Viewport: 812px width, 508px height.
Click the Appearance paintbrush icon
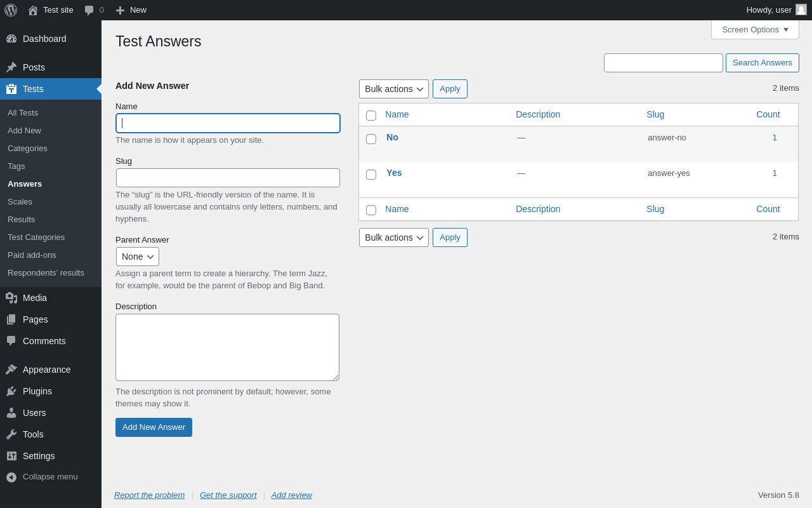(x=11, y=370)
